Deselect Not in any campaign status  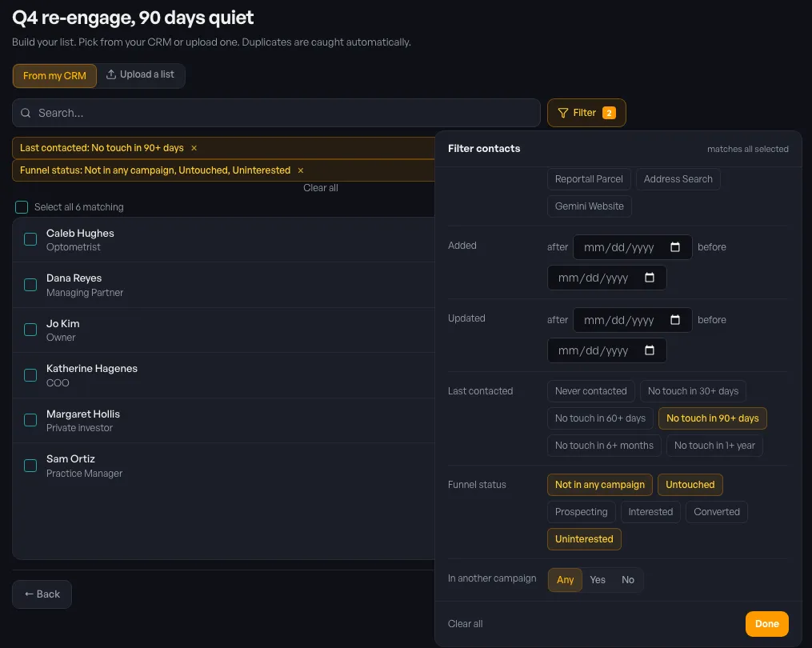pyautogui.click(x=600, y=485)
